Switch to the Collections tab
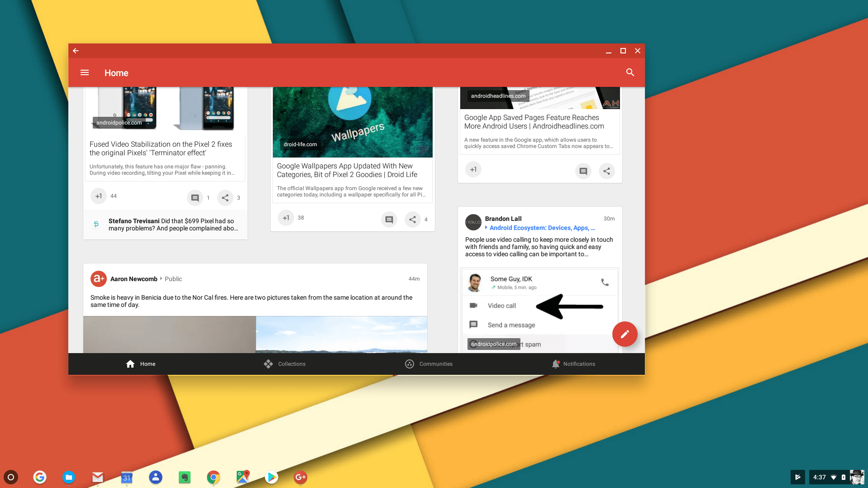Viewport: 868px width, 488px height. [x=285, y=364]
